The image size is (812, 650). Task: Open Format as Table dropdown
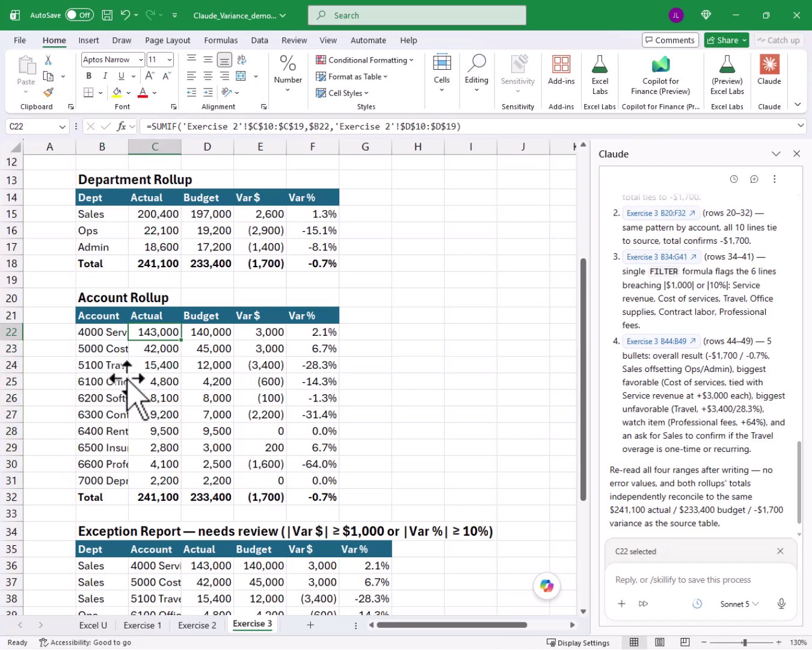click(x=352, y=76)
